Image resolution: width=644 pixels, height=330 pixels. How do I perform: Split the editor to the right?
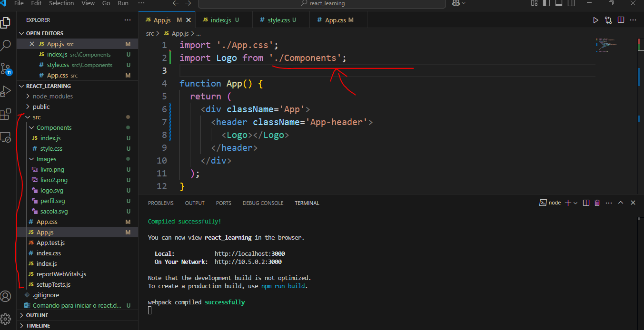pos(621,20)
